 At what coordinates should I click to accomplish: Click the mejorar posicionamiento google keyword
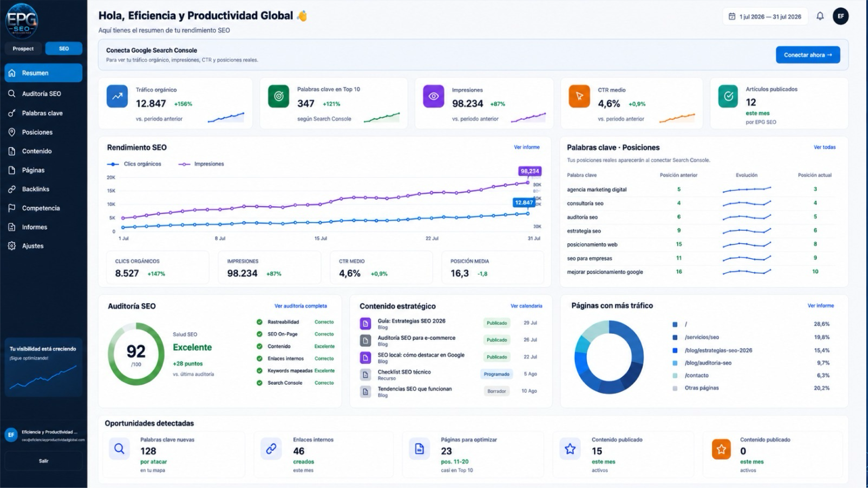(x=605, y=272)
